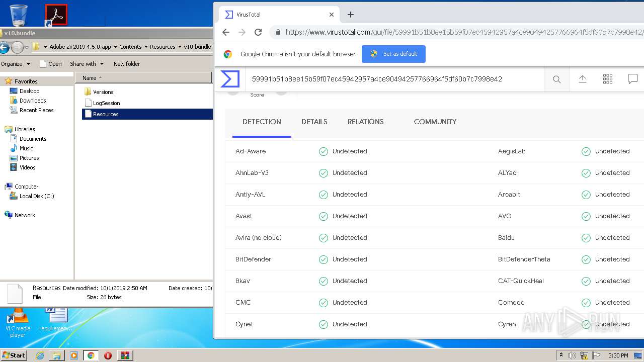
Task: Click the Chrome back arrow
Action: coord(226,32)
